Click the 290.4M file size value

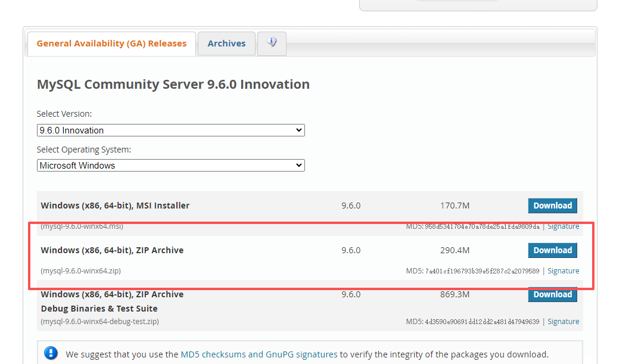(455, 250)
